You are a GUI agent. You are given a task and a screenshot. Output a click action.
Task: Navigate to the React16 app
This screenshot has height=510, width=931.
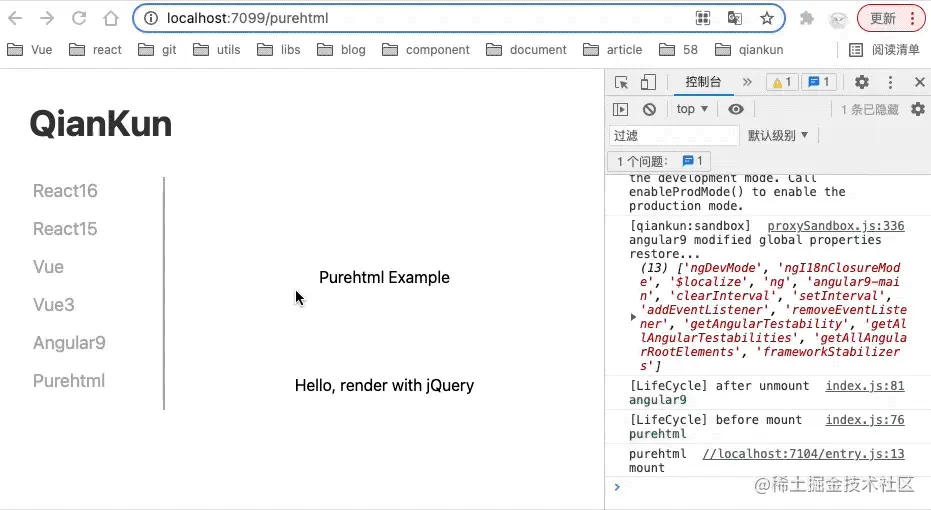65,191
